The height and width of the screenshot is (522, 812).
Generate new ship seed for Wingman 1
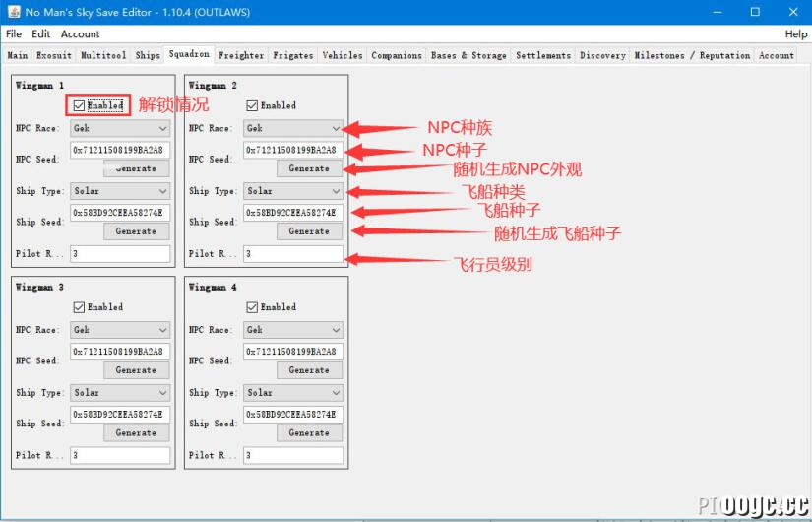pyautogui.click(x=136, y=231)
